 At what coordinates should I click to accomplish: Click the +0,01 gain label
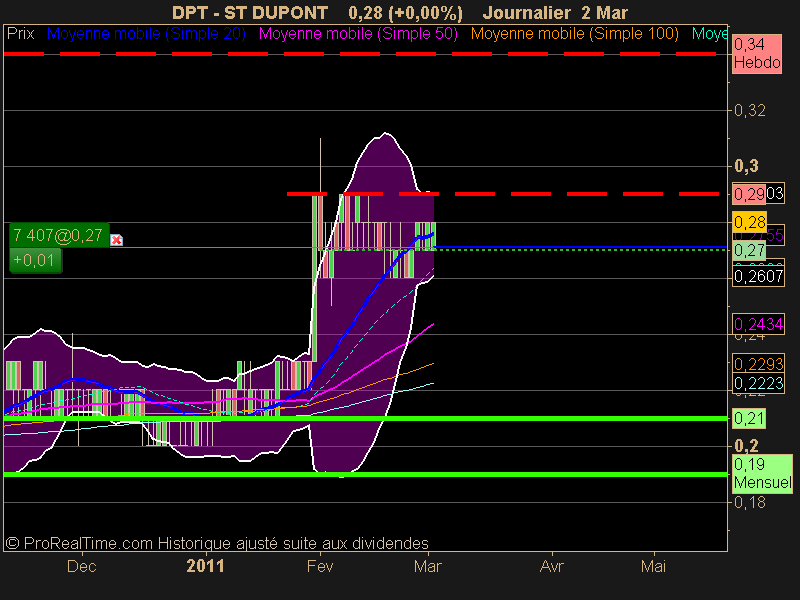pyautogui.click(x=35, y=260)
